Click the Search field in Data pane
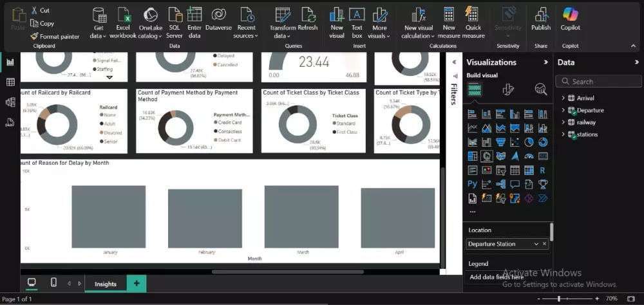Screen dimensions: 644x305 [x=598, y=81]
